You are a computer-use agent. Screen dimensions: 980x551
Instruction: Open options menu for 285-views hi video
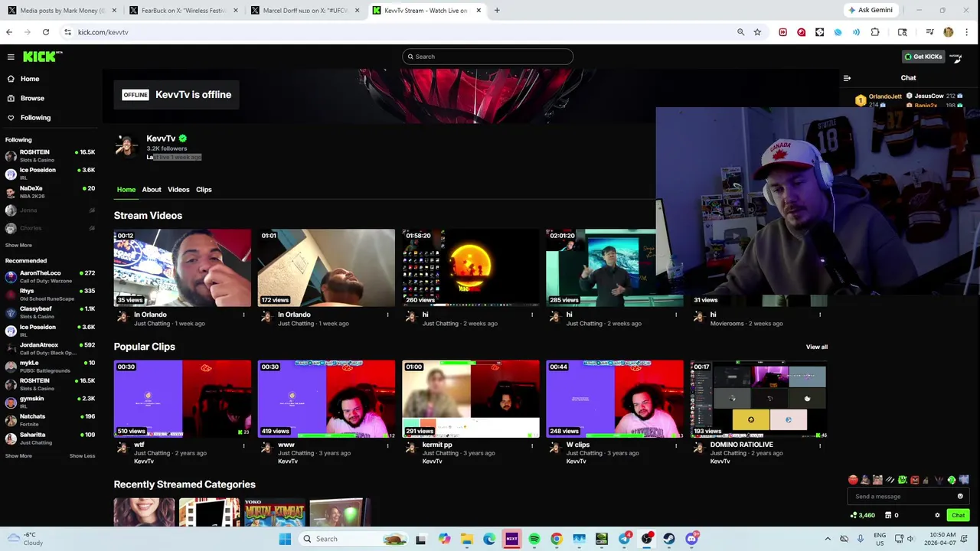(676, 315)
